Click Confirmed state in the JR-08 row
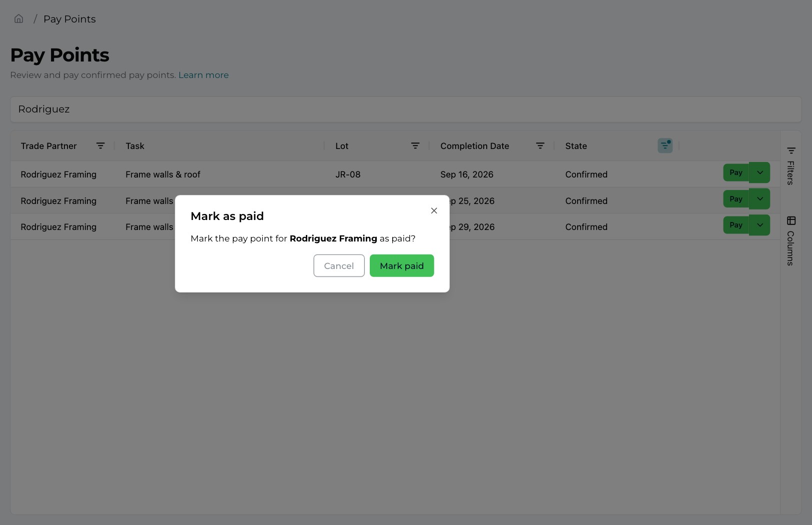This screenshot has height=525, width=812. (586, 174)
